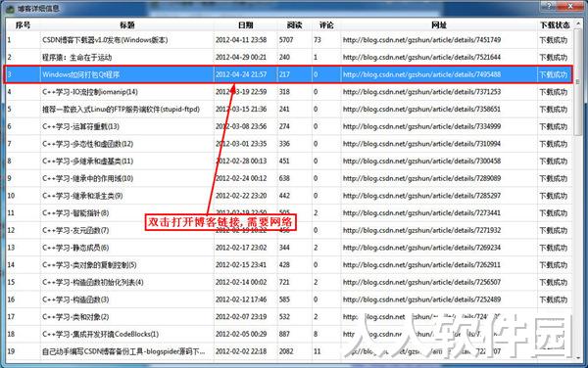Select row 18 CodeBlocks(1) entry

click(101, 334)
